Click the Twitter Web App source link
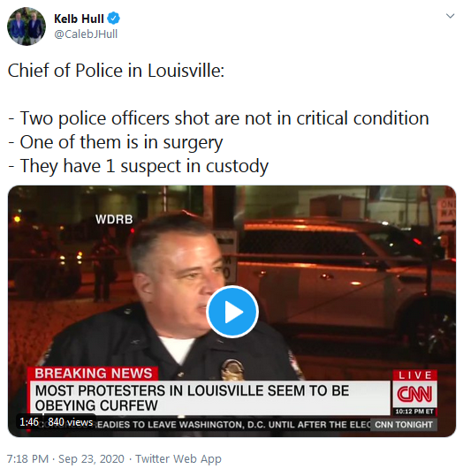This screenshot has height=476, width=463. pyautogui.click(x=178, y=458)
